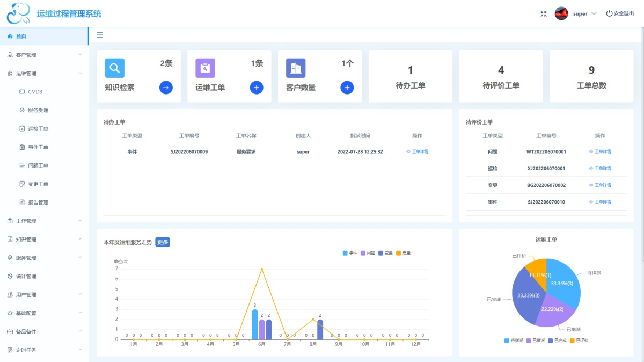The width and height of the screenshot is (644, 362).
Task: Click 用户管理 icon in sidebar
Action: (x=10, y=294)
